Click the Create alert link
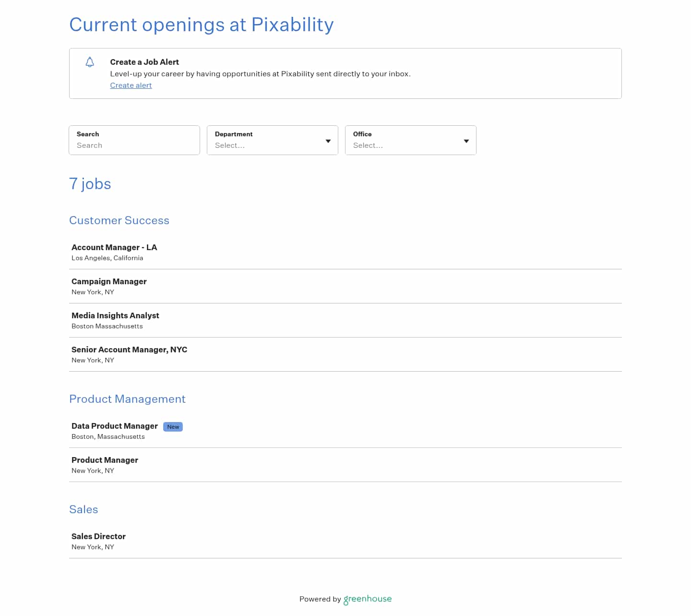This screenshot has height=616, width=691. point(131,85)
